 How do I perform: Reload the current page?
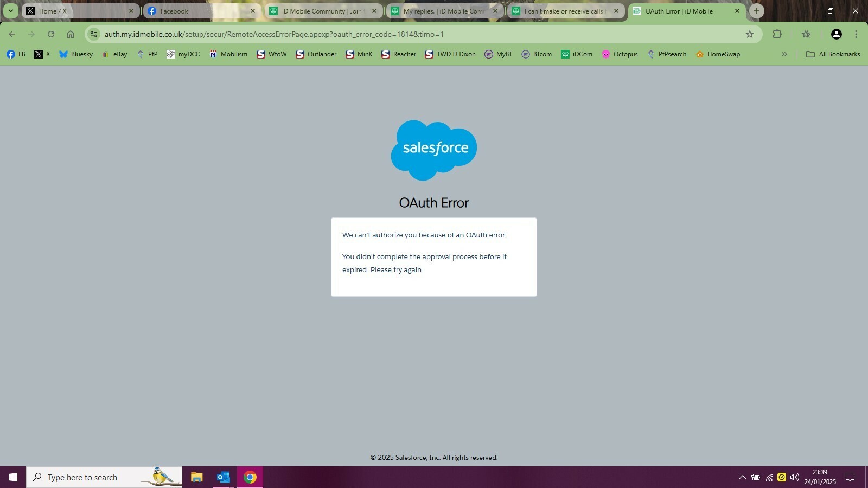pyautogui.click(x=51, y=34)
